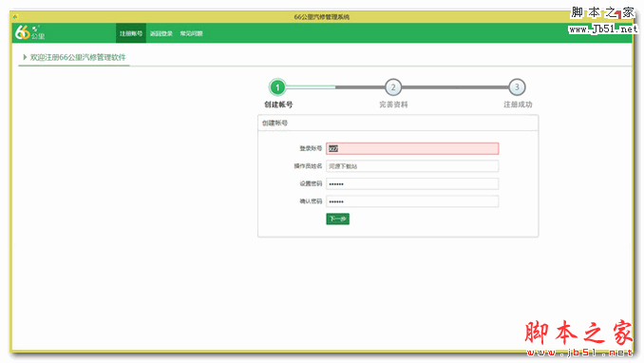Focus the 确认密码 password field
The image size is (644, 363).
click(x=412, y=201)
